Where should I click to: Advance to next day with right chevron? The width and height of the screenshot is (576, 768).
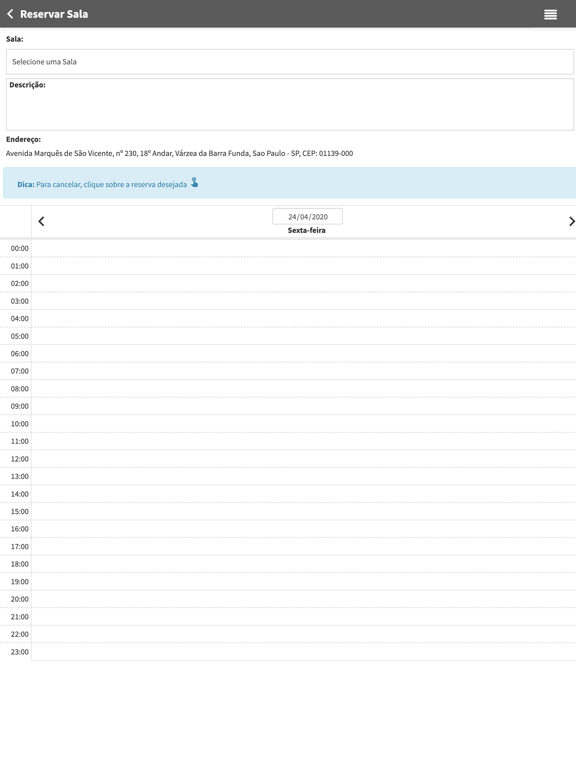pos(571,221)
